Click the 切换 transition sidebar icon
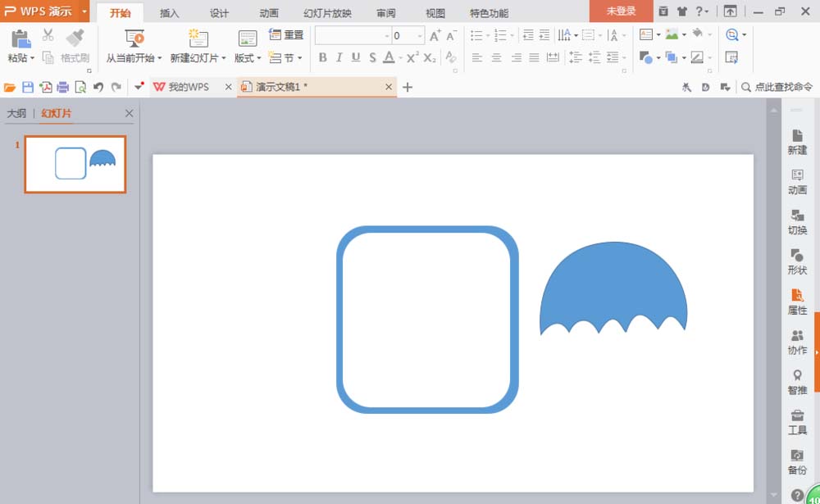 (797, 221)
